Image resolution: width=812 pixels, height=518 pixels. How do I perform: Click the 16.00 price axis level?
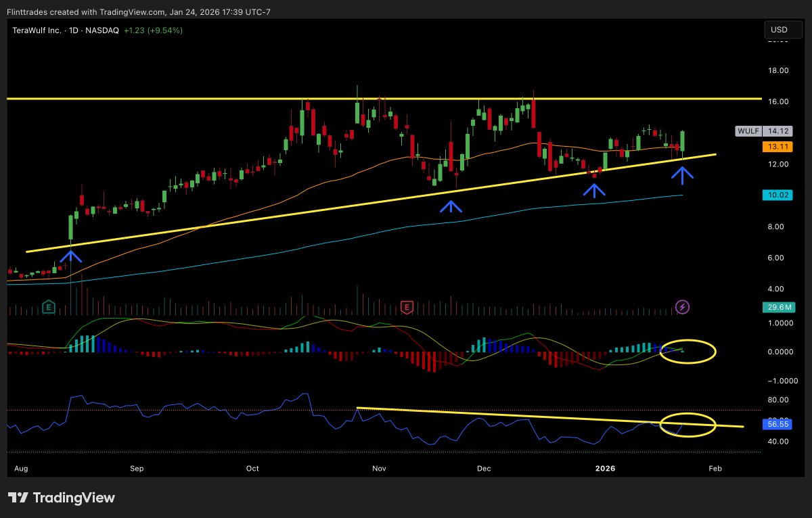pyautogui.click(x=779, y=101)
